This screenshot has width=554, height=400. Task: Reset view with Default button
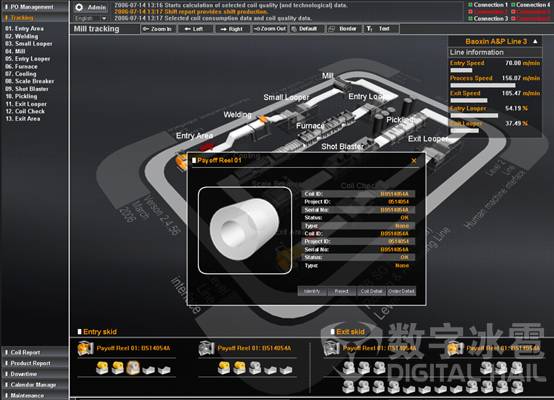tap(307, 29)
